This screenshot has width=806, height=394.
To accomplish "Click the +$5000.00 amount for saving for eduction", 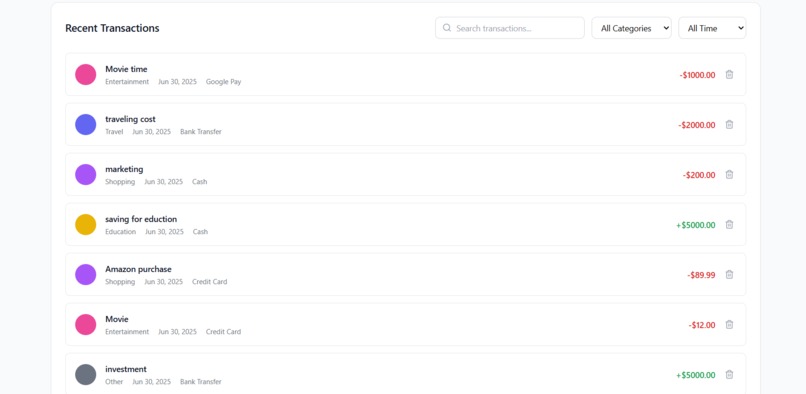I will 695,225.
